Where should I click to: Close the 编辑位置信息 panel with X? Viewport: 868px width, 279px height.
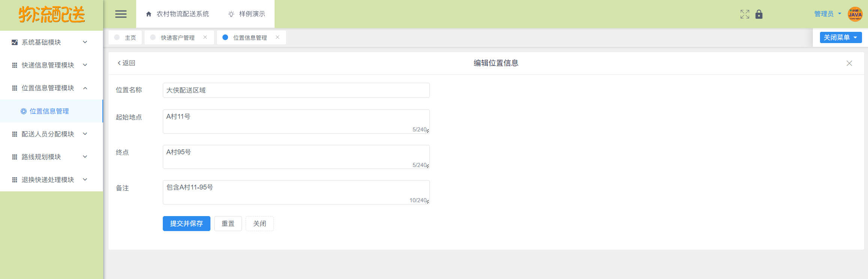[x=849, y=63]
